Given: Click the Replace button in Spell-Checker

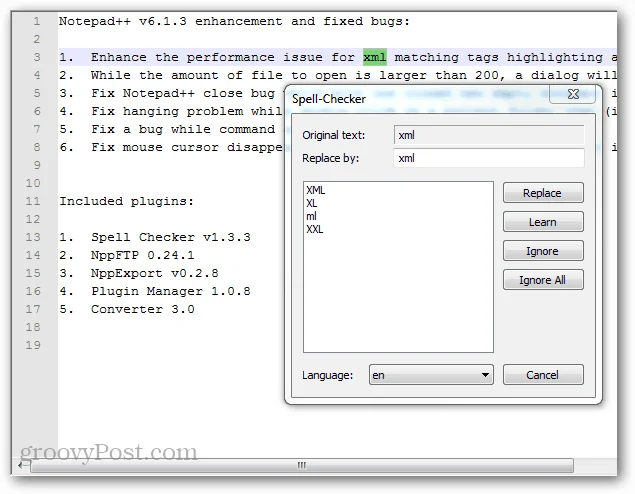Looking at the screenshot, I should (543, 193).
